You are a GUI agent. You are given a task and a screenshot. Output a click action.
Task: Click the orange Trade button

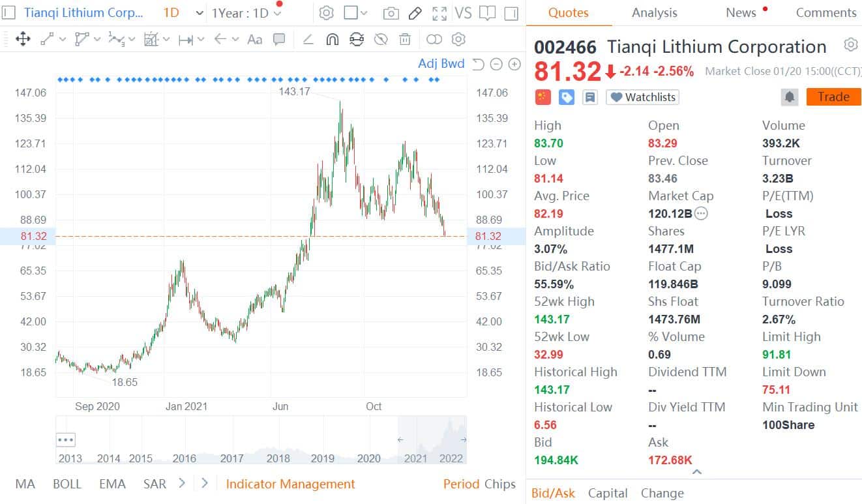click(x=833, y=96)
